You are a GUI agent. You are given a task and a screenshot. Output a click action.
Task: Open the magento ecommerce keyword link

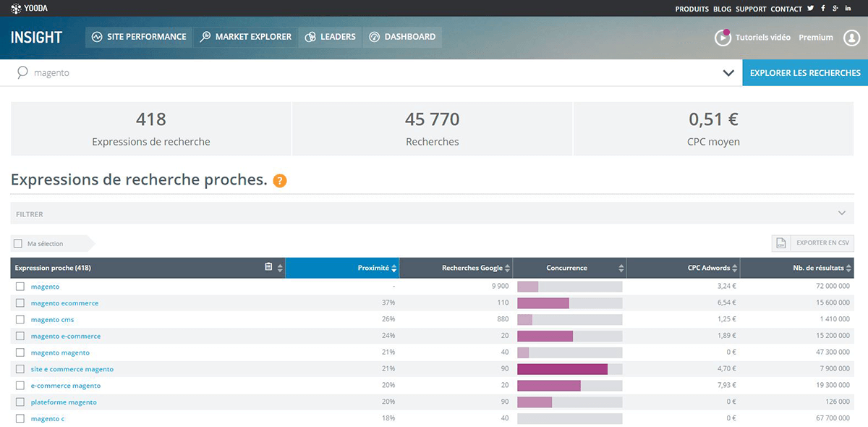[x=64, y=303]
